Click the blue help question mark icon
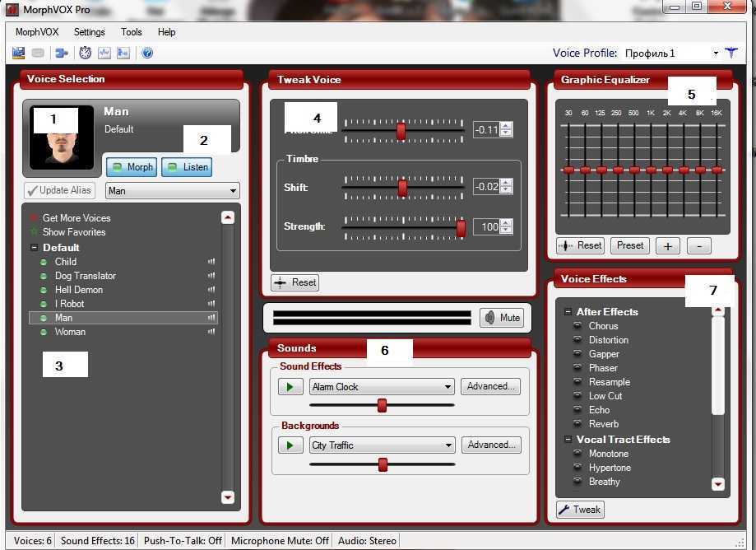 147,53
